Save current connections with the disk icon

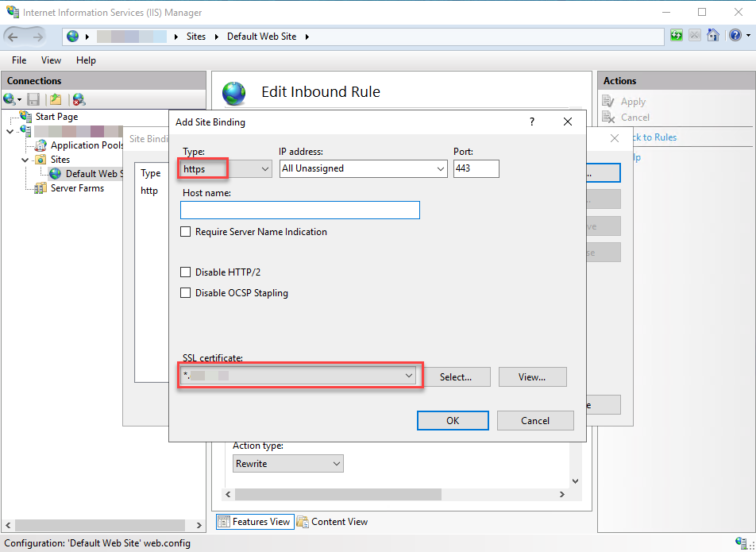tap(32, 99)
